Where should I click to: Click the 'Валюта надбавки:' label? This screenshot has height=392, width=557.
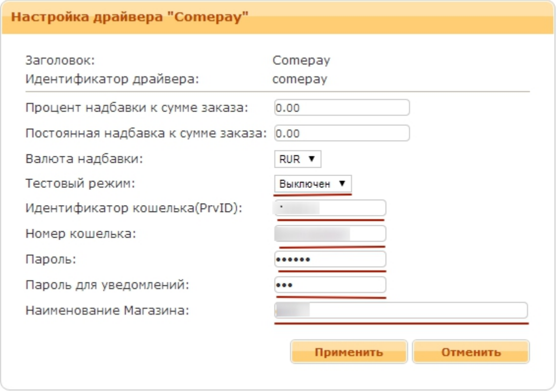pos(85,159)
